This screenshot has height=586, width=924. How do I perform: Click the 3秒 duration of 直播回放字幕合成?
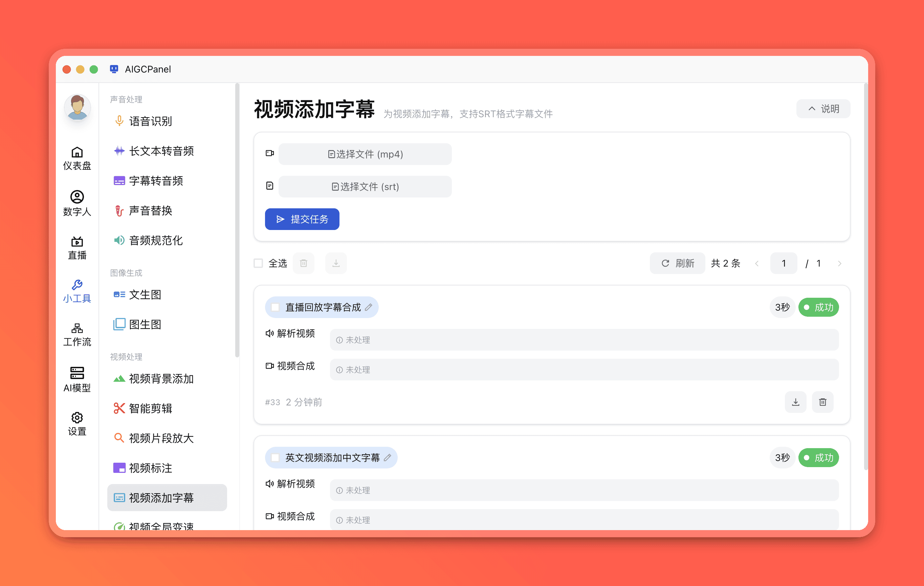783,307
